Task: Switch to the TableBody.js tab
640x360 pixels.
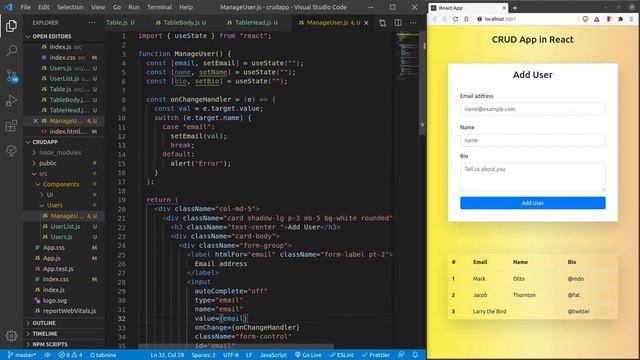Action: pos(181,23)
